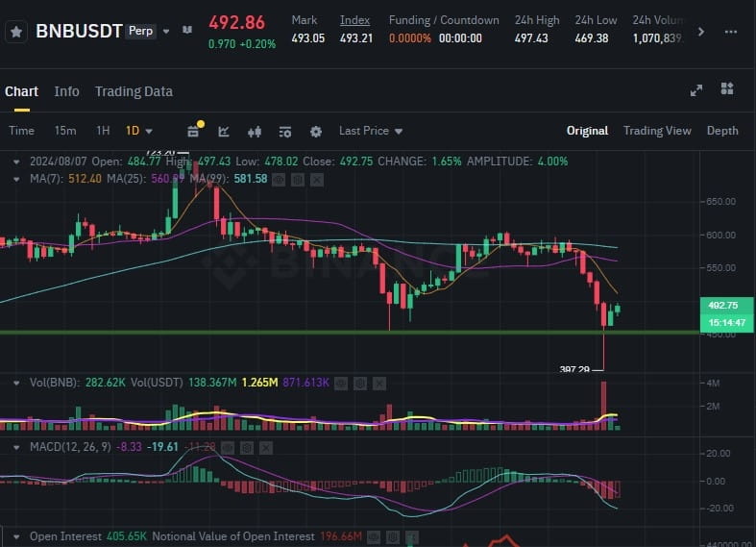756x547 pixels.
Task: Expand the chart to fullscreen
Action: coord(696,90)
